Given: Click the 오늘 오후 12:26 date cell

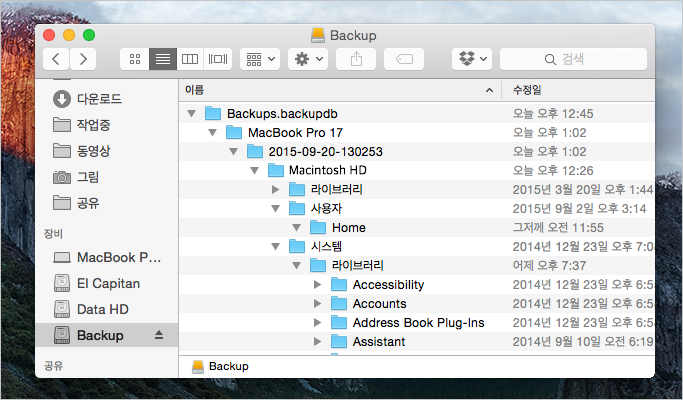Looking at the screenshot, I should point(553,170).
